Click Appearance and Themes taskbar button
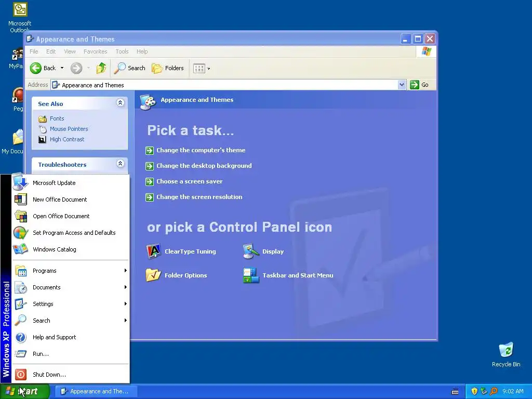Image resolution: width=532 pixels, height=399 pixels. pyautogui.click(x=96, y=391)
